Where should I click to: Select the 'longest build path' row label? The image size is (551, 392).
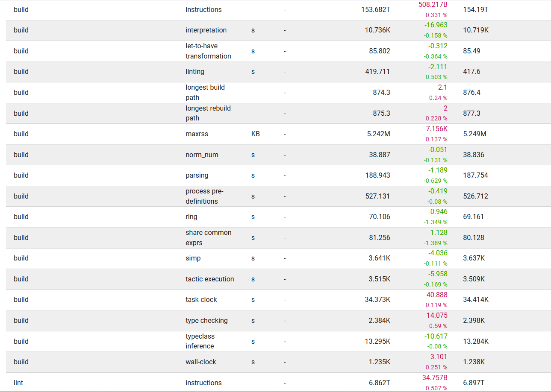[x=205, y=93]
